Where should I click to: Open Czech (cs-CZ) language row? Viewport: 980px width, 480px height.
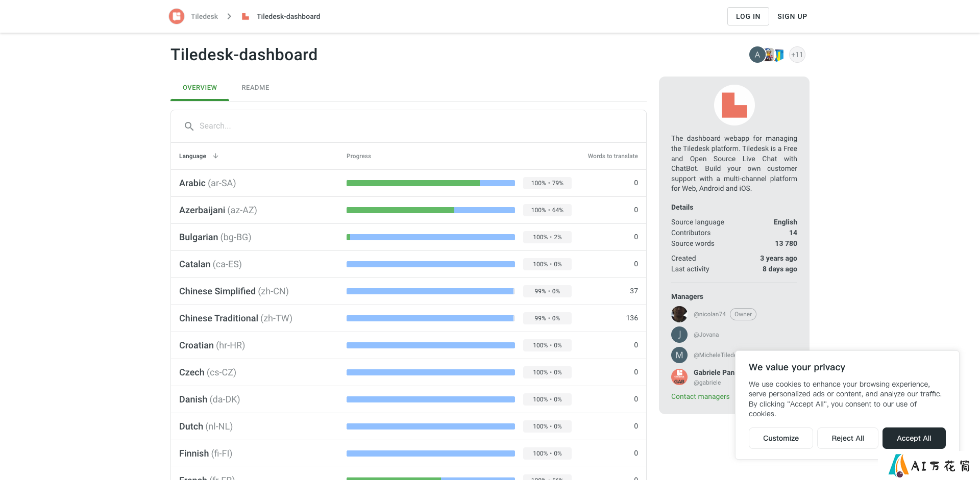pyautogui.click(x=408, y=372)
